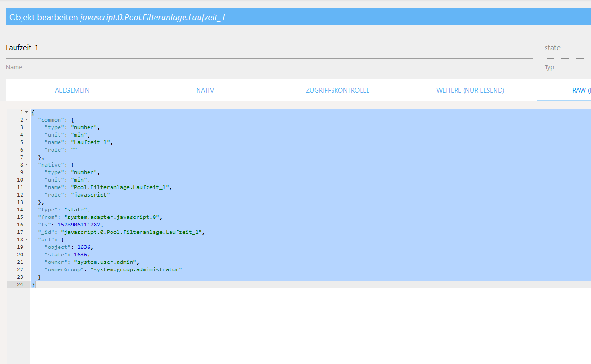Image resolution: width=591 pixels, height=364 pixels.
Task: Collapse the root object fold on line 1
Action: click(26, 112)
